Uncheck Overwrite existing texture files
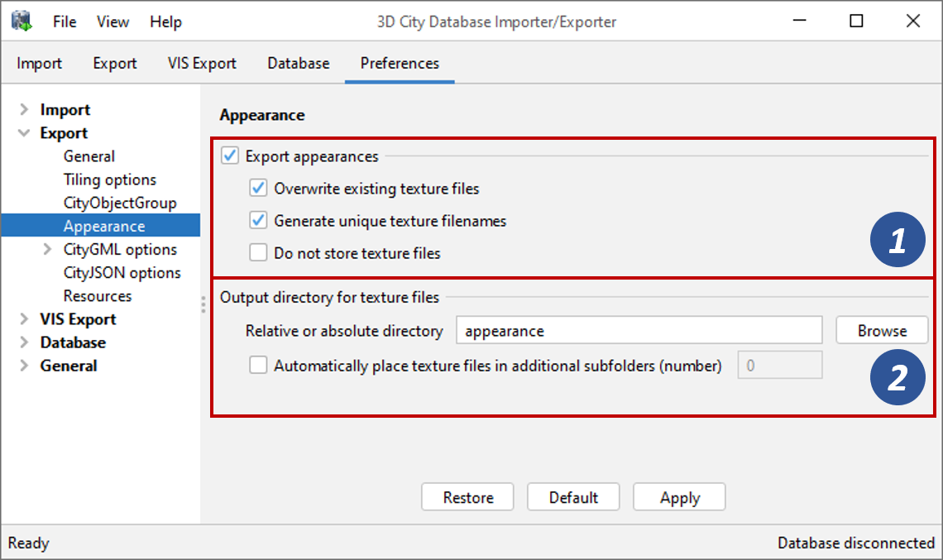The width and height of the screenshot is (943, 560). 259,189
